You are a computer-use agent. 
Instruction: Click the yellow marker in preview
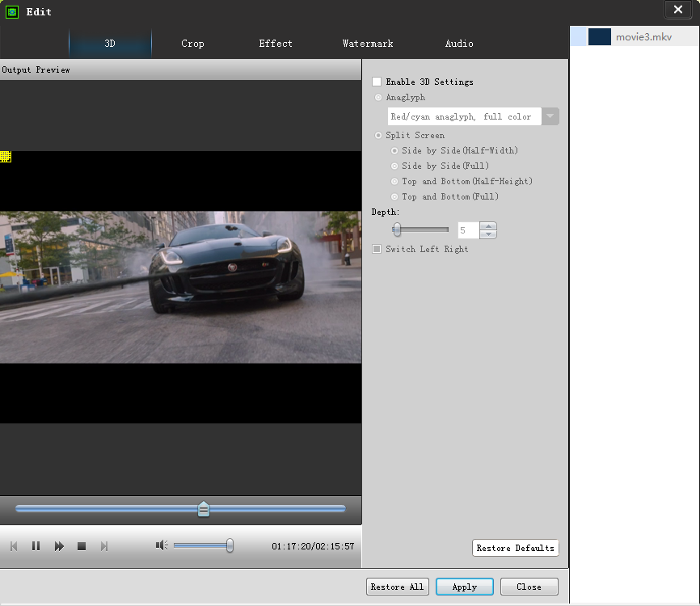click(x=5, y=157)
